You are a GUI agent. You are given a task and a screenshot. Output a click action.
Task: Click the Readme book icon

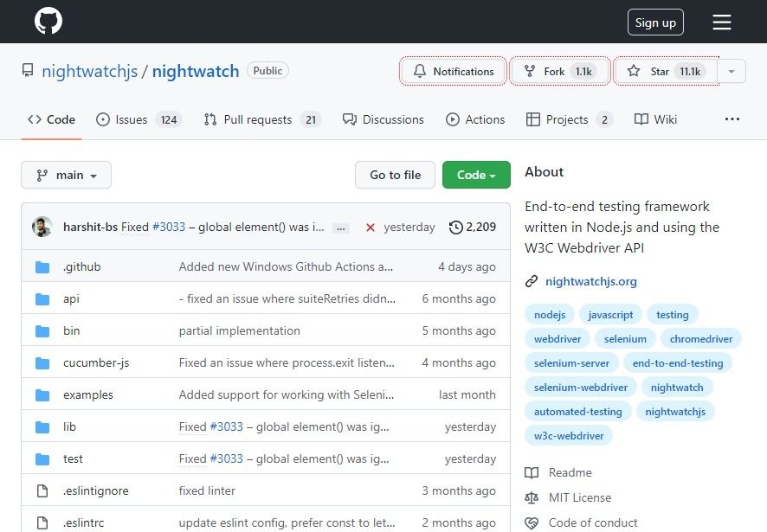532,473
